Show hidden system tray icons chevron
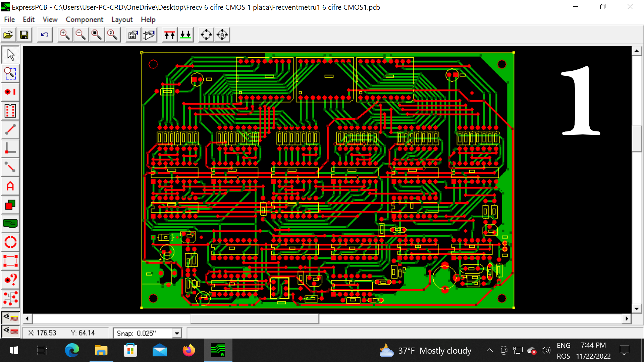 coord(489,351)
